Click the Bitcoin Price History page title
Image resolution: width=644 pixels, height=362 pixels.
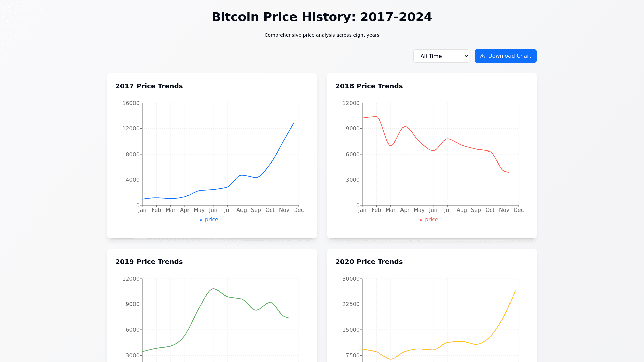[322, 17]
